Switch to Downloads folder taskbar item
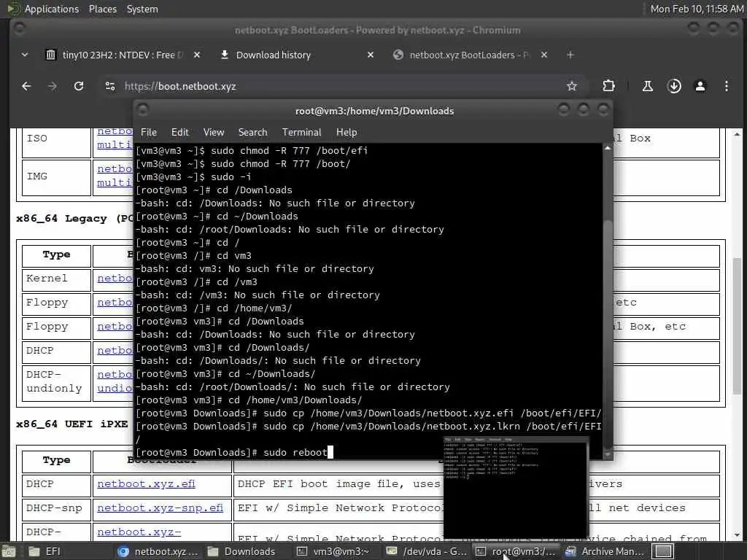747x560 pixels. tap(242, 551)
